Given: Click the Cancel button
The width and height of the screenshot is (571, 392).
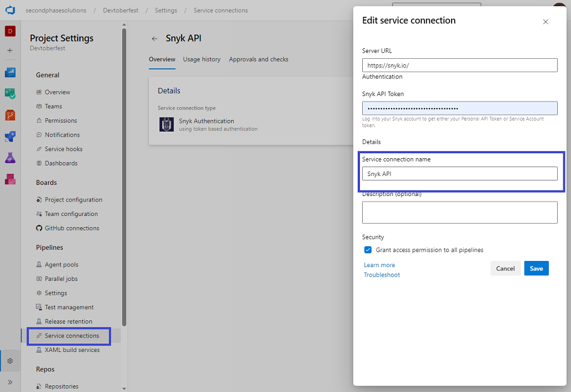Looking at the screenshot, I should [505, 268].
